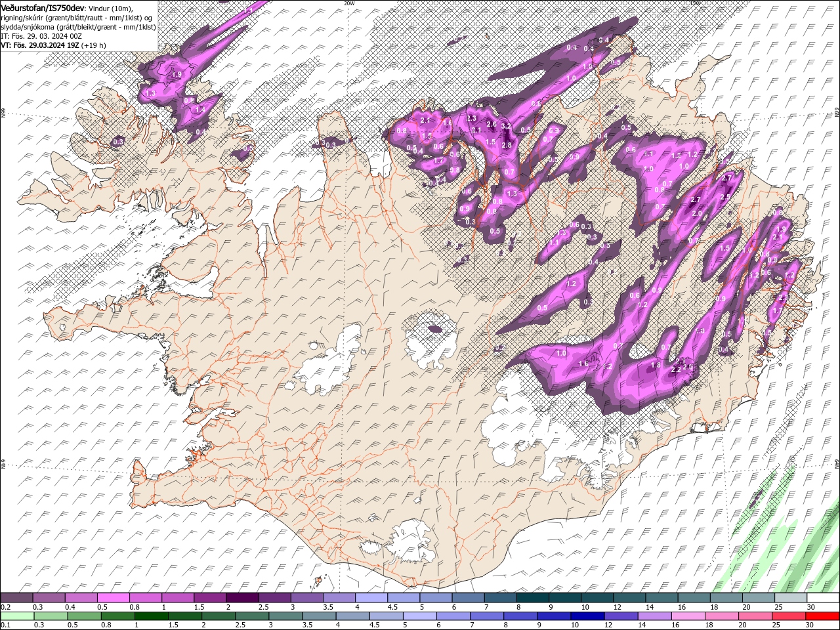
Task: Click the 'slydda/snjókoma' legend description line
Action: [x=78, y=27]
